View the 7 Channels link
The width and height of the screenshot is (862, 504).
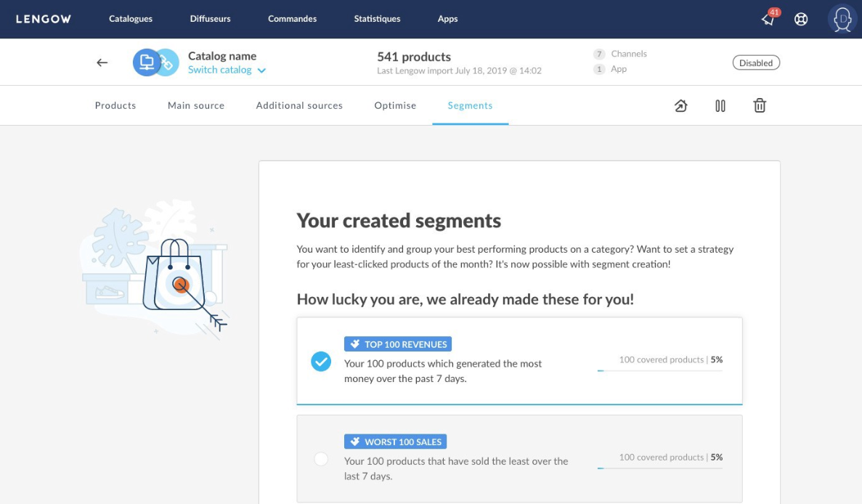point(621,54)
